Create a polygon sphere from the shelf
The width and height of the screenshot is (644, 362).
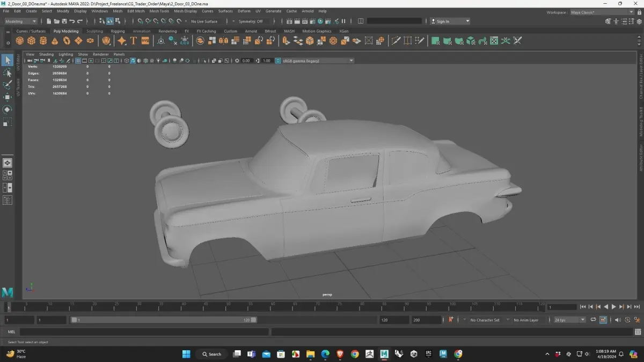coord(20,41)
